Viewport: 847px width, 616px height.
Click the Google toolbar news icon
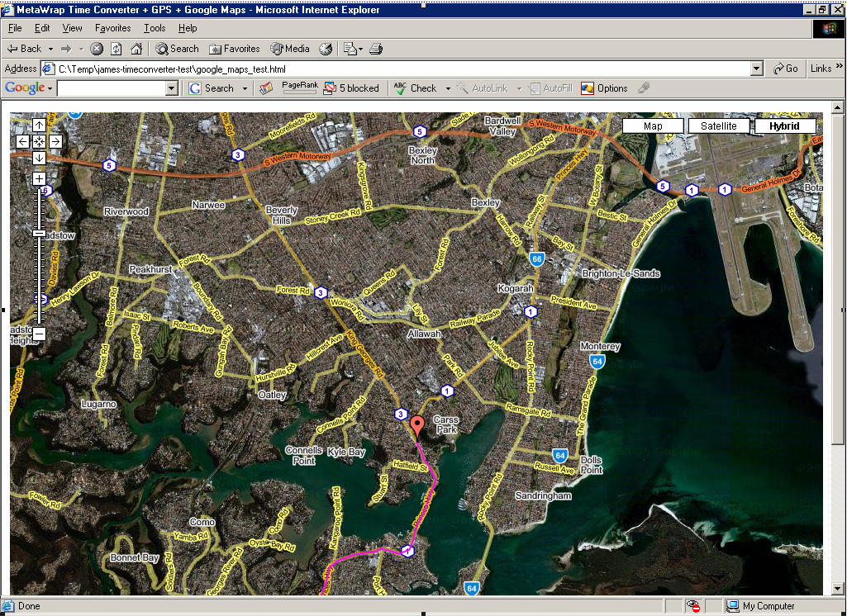266,88
